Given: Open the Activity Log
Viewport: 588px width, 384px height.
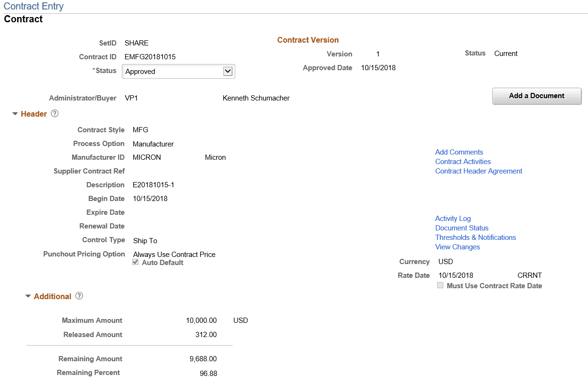Looking at the screenshot, I should [x=452, y=218].
